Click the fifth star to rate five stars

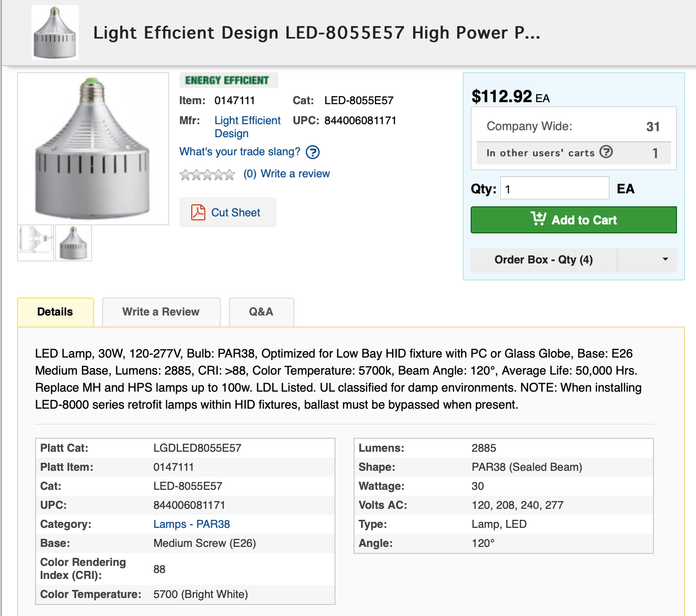click(230, 174)
